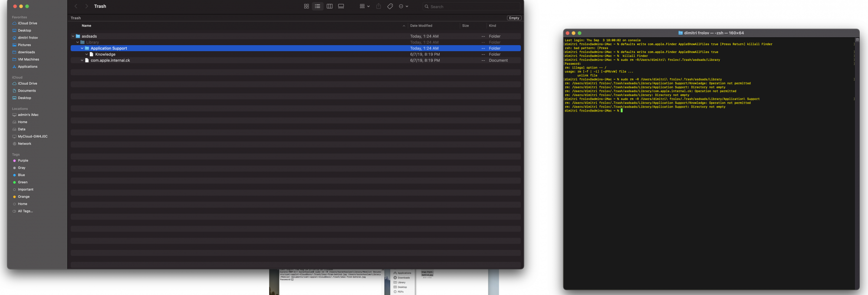The width and height of the screenshot is (868, 295).
Task: Click the Empty button for Trash
Action: [x=514, y=18]
